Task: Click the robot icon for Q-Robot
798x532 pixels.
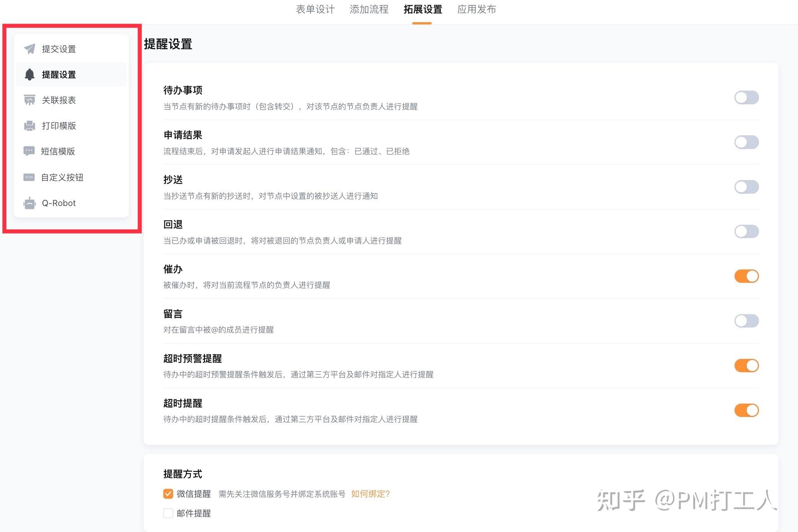Action: tap(29, 203)
